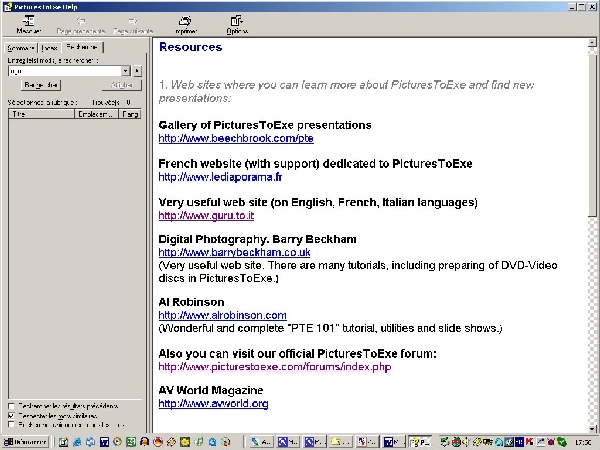The height and width of the screenshot is (450, 600).
Task: Click the red K tray icon
Action: coord(530,442)
